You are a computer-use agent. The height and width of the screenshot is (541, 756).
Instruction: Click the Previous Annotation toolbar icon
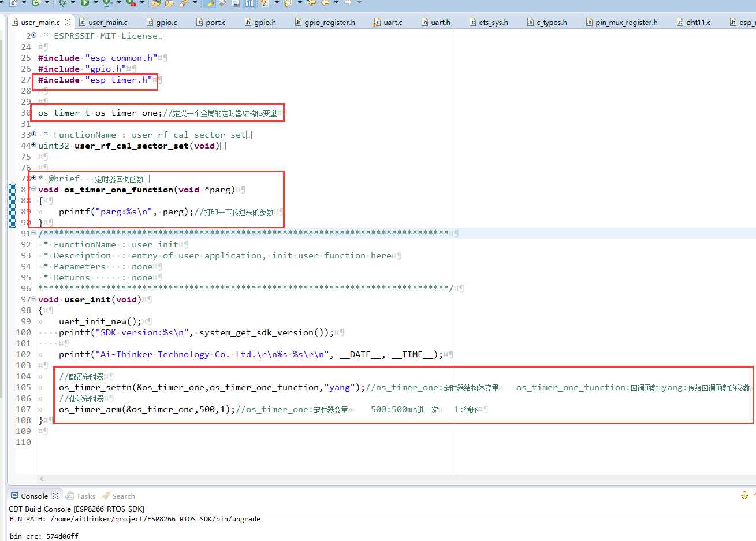(287, 3)
